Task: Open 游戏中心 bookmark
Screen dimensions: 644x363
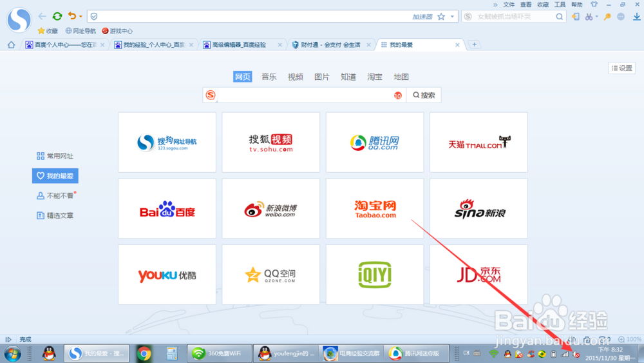Action: [x=117, y=31]
